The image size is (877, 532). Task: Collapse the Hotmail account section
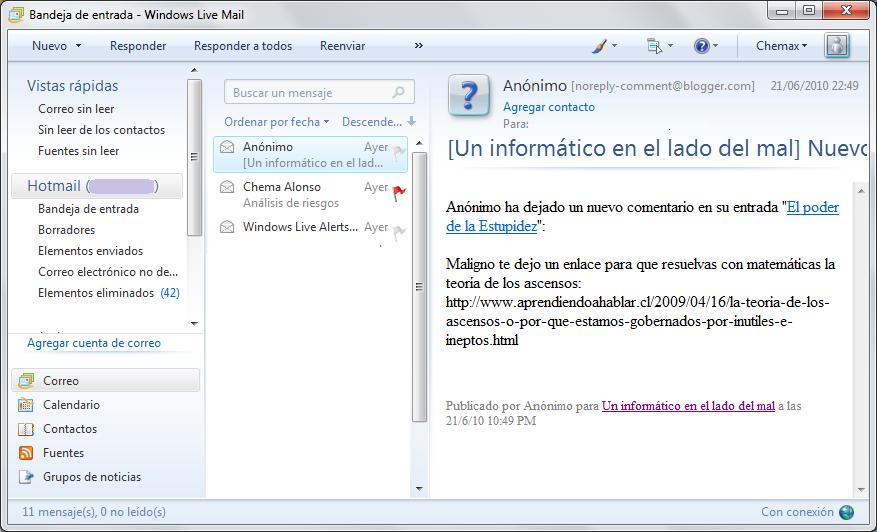(96, 186)
